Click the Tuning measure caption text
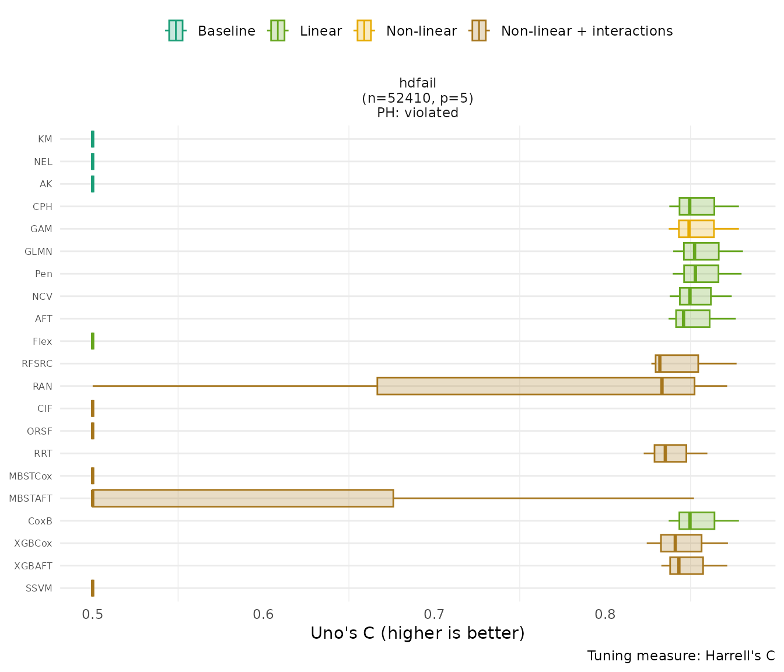The image size is (784, 672). (681, 656)
